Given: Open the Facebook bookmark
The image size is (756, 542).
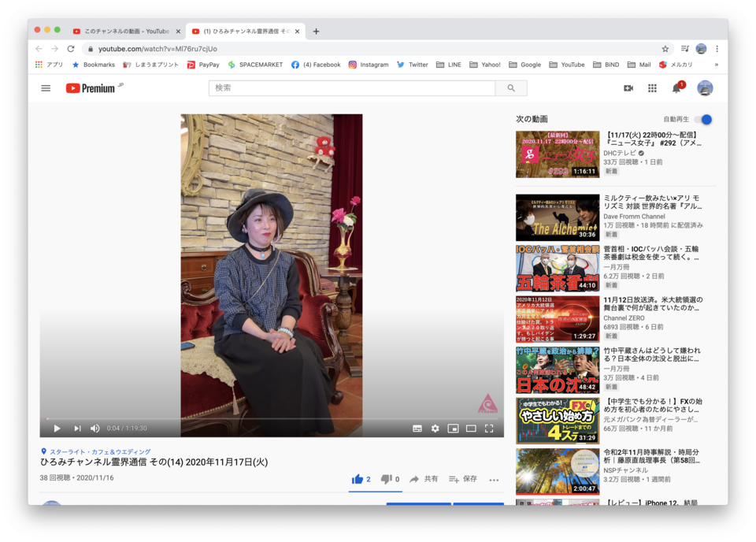Looking at the screenshot, I should 316,65.
